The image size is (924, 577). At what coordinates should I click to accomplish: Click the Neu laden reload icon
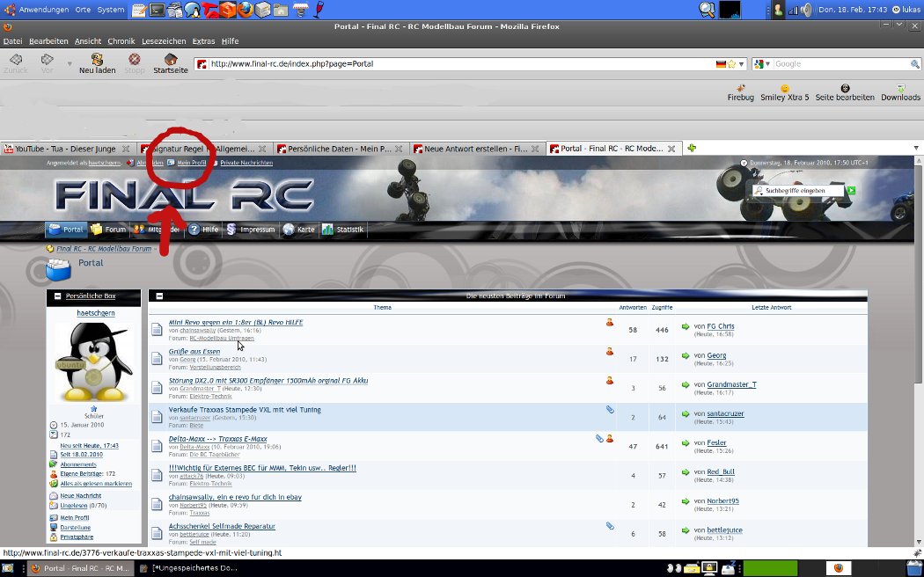97,60
